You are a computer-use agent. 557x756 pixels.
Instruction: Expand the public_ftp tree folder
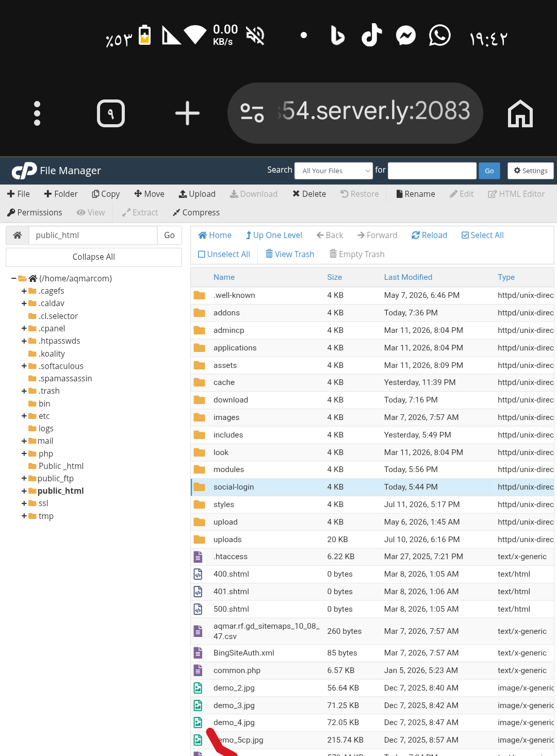pyautogui.click(x=24, y=478)
